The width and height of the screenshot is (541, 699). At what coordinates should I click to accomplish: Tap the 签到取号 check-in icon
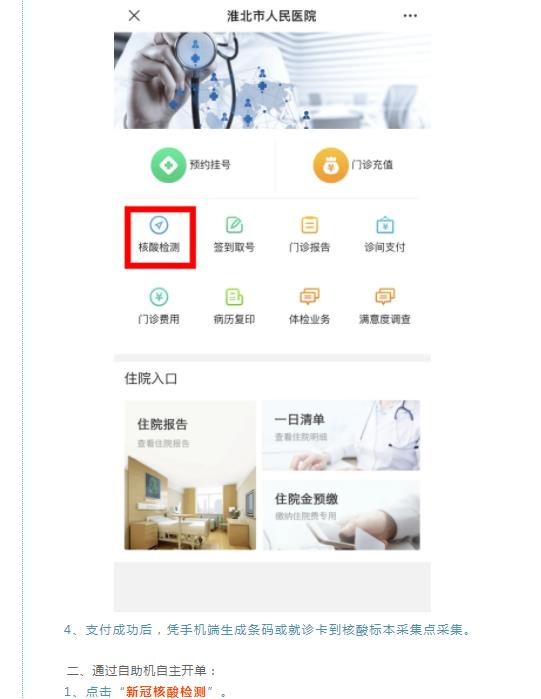pos(234,235)
